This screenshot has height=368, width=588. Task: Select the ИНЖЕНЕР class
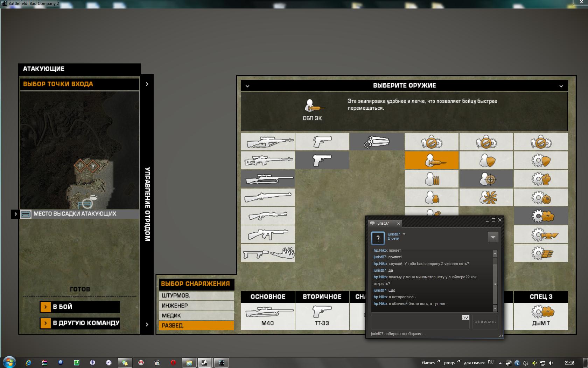(x=196, y=306)
